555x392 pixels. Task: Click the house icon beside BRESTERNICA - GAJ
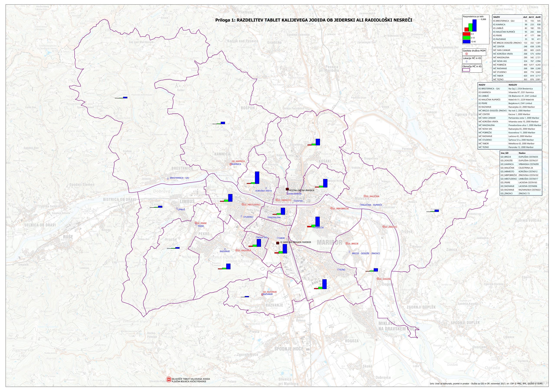(168, 178)
